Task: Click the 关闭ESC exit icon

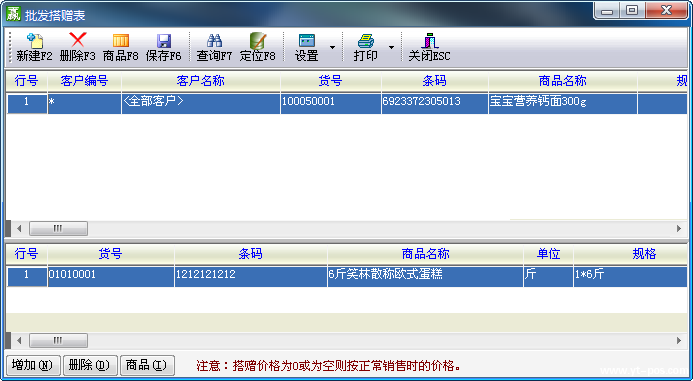Action: coord(429,41)
